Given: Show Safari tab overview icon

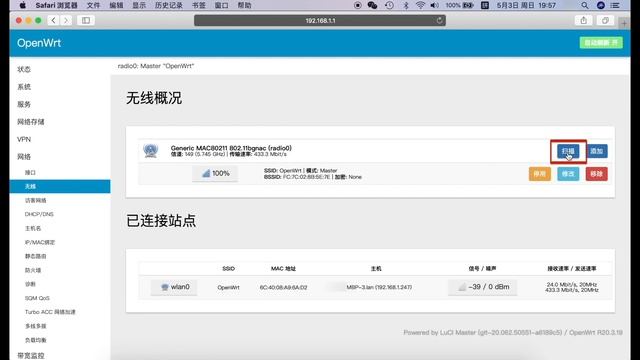Looking at the screenshot, I should [x=605, y=20].
